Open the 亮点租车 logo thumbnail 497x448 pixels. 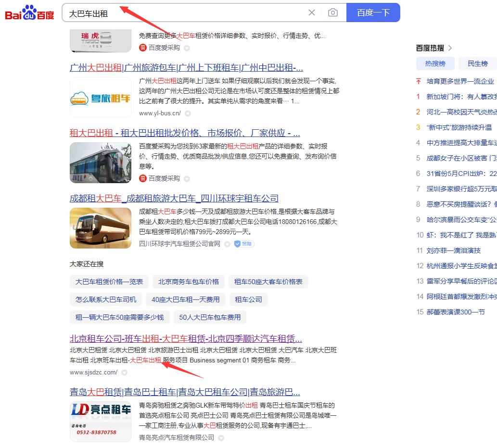(101, 422)
